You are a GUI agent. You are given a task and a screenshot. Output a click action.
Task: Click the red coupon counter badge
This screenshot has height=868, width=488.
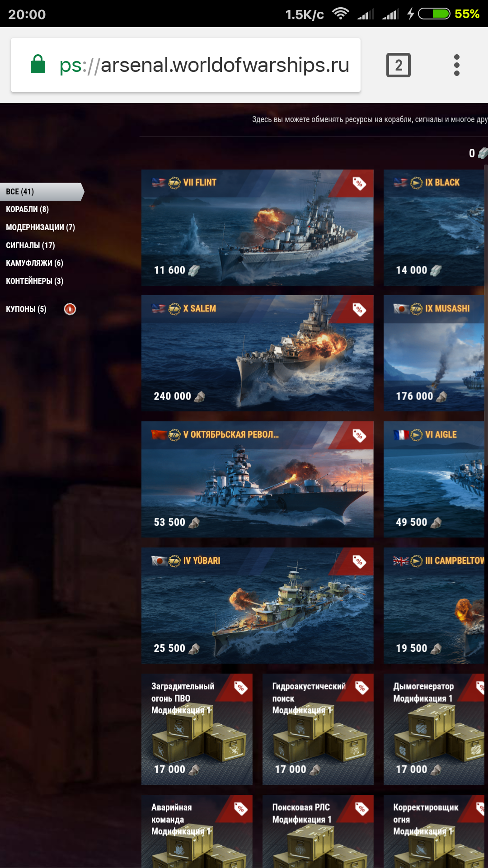tap(70, 309)
